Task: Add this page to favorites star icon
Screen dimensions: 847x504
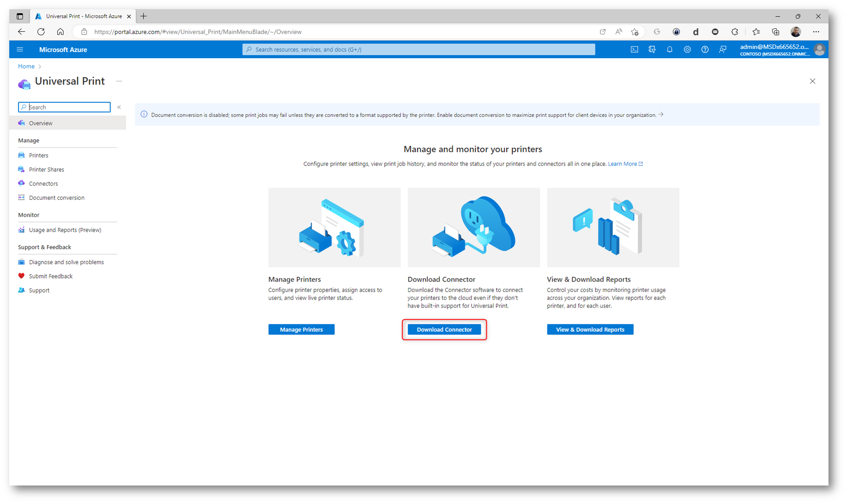Action: (635, 32)
